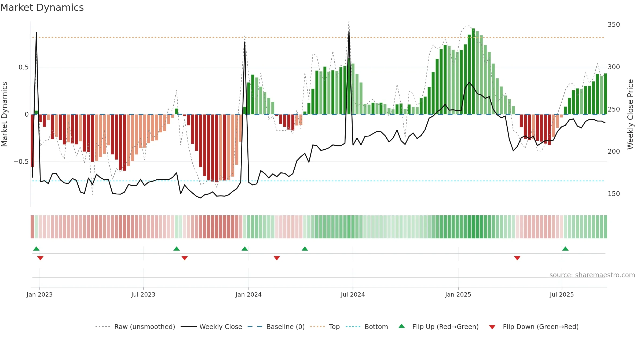Click the Jul 2025 x-axis label

pyautogui.click(x=562, y=294)
